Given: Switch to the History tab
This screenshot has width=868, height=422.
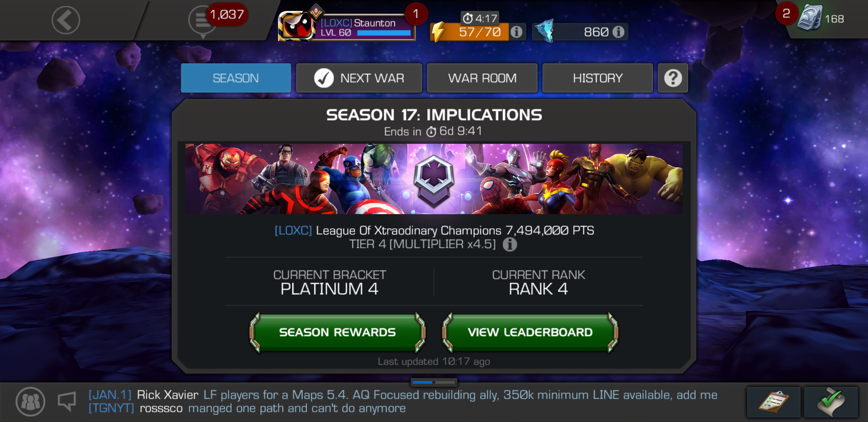Looking at the screenshot, I should coord(597,78).
